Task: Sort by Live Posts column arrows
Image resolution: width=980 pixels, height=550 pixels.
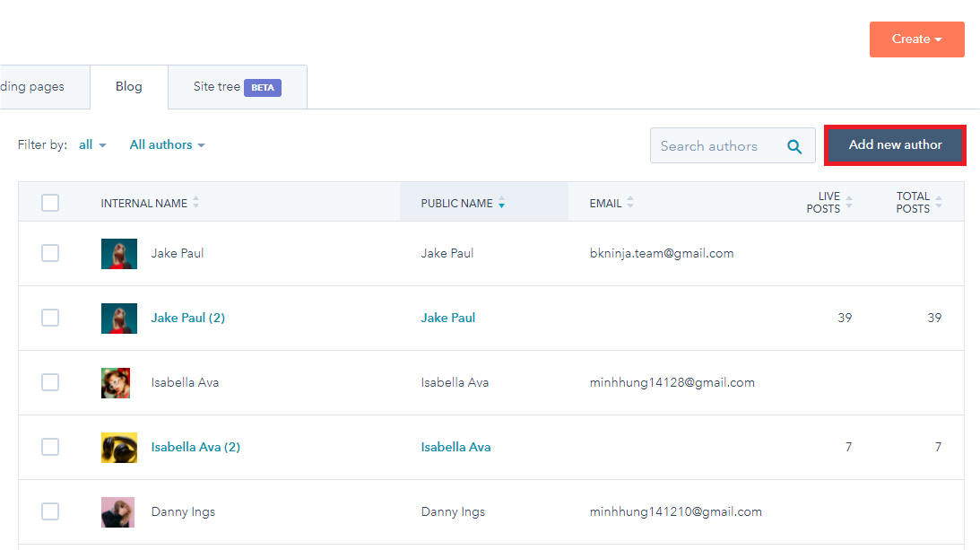Action: click(x=849, y=203)
